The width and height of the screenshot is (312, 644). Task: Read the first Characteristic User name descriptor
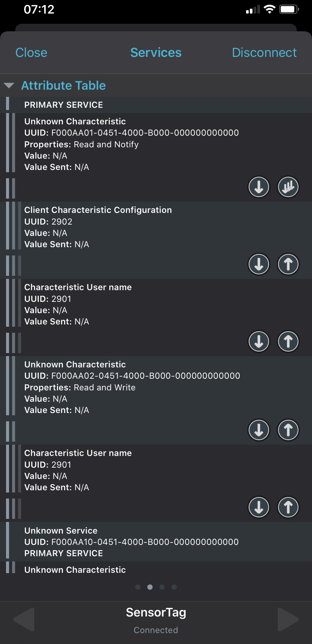coord(259,341)
